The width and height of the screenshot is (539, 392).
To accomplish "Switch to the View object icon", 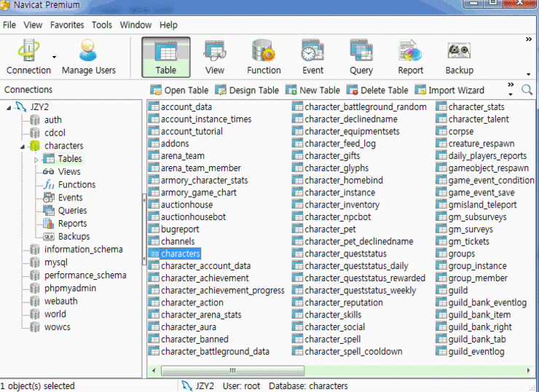I will 215,57.
